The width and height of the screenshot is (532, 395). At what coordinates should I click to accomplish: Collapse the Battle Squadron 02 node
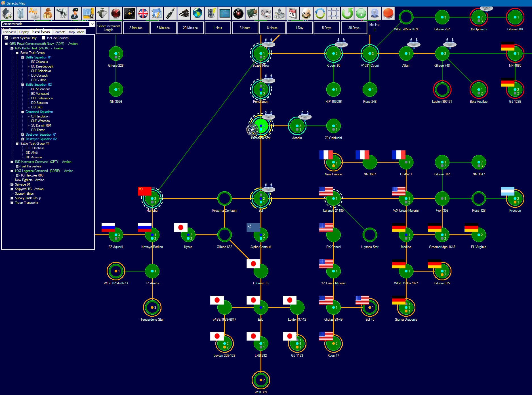coord(23,85)
